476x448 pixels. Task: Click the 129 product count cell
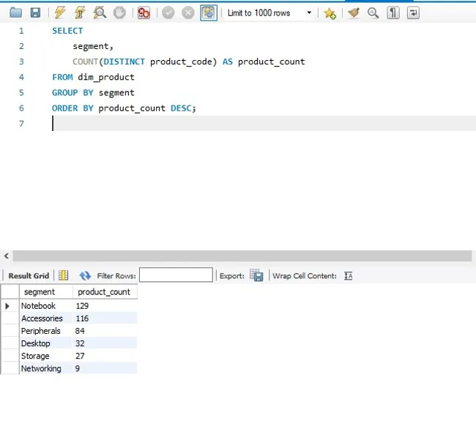(105, 306)
